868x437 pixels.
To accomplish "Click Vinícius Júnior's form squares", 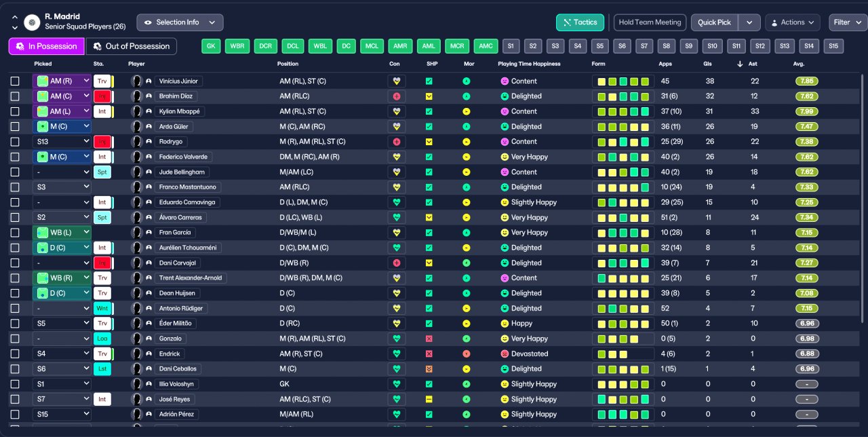I will coord(623,81).
